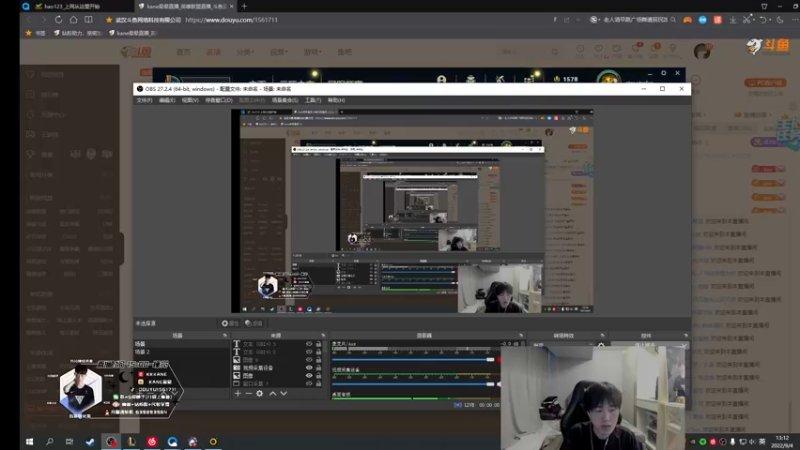Open the Douyu user avatar menu
800x450 pixels.
coord(702,51)
